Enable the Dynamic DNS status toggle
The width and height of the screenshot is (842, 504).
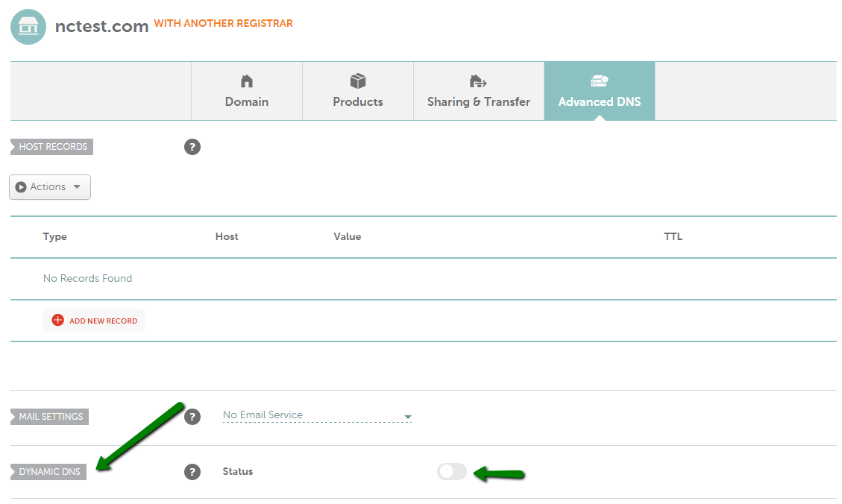452,472
